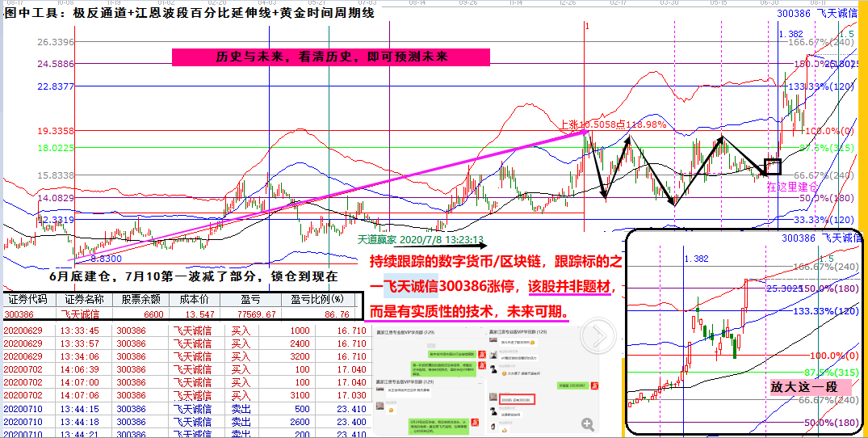Click the pink 历史与未来 banner
Image resolution: width=868 pixels, height=438 pixels.
[x=331, y=57]
